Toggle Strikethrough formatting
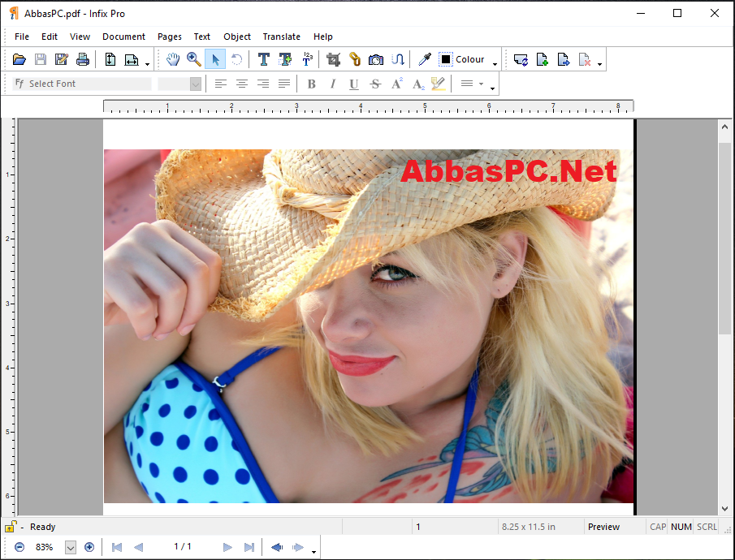Image resolution: width=735 pixels, height=560 pixels. (x=375, y=84)
